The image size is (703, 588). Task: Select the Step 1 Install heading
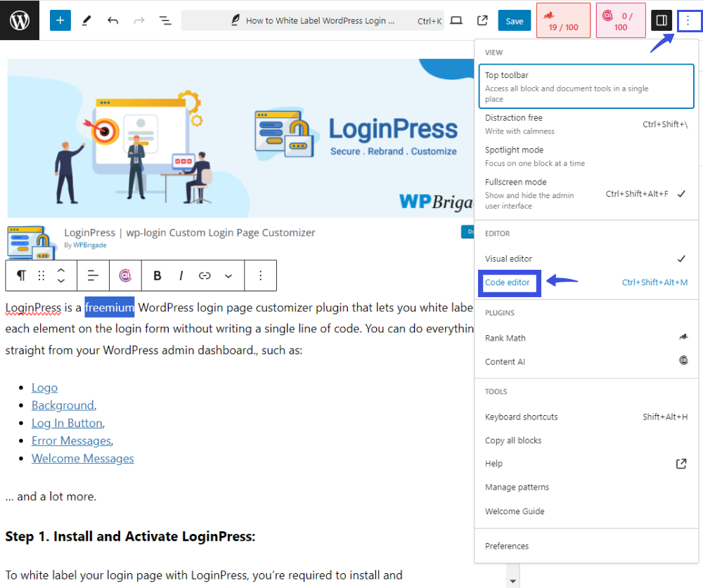click(130, 537)
